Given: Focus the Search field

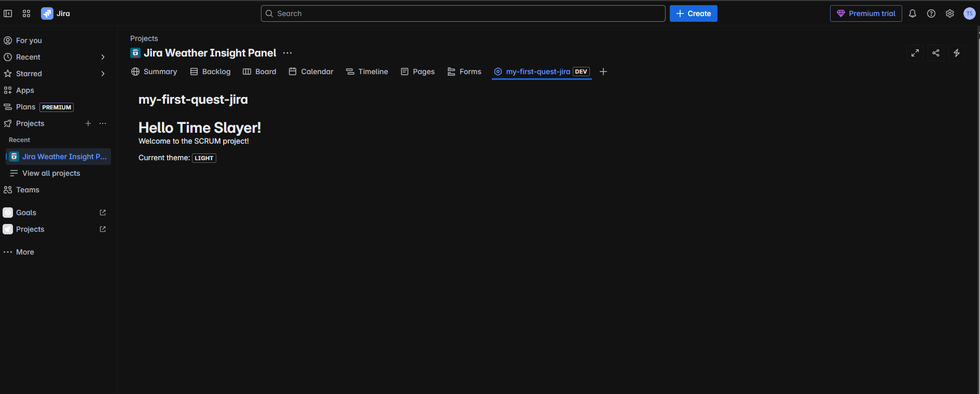Looking at the screenshot, I should coord(463,13).
